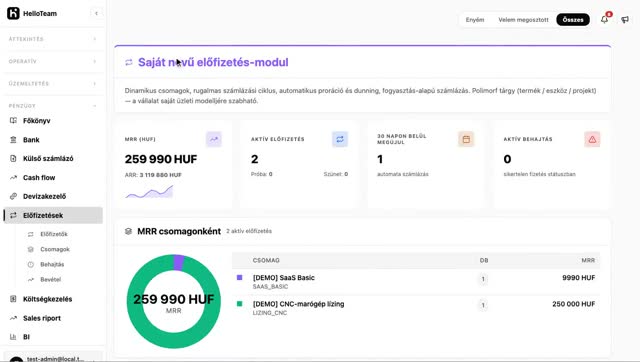Click the MRR donut chart
The height and width of the screenshot is (362, 640).
pyautogui.click(x=173, y=301)
